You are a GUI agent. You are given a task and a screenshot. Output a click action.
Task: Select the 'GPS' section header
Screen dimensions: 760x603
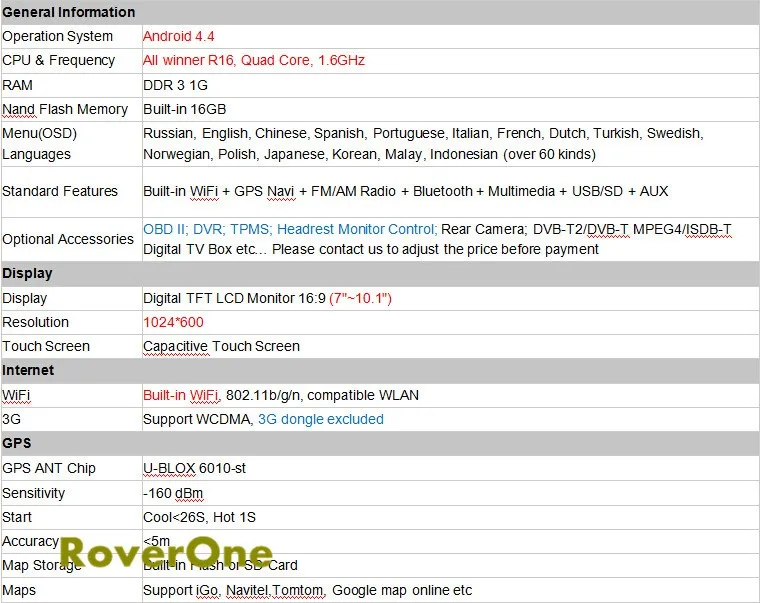(380, 444)
